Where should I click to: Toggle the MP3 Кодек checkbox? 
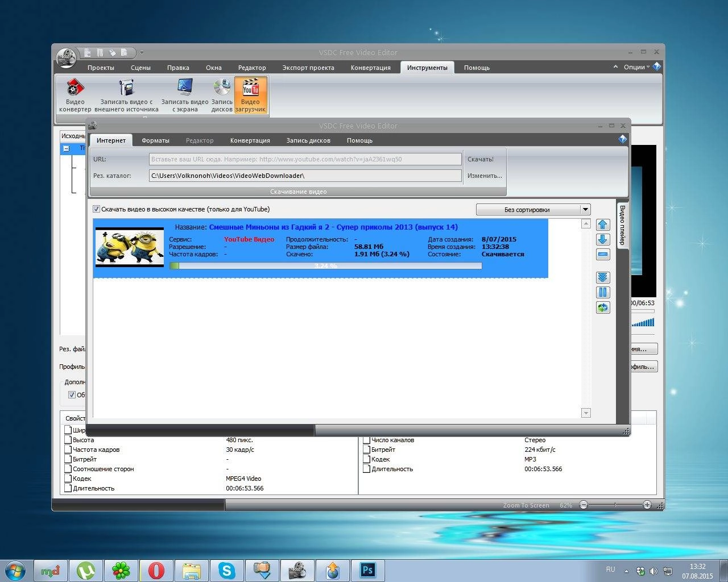point(367,459)
